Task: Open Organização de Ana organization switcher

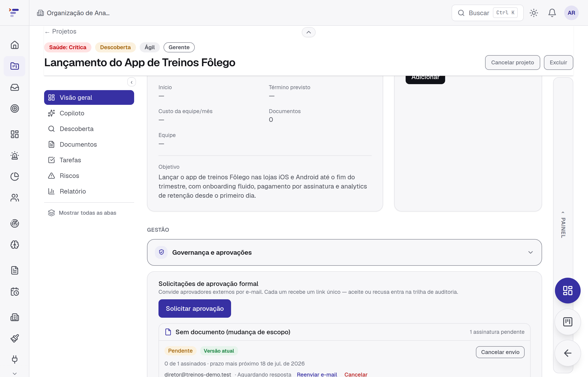Action: coord(73,13)
